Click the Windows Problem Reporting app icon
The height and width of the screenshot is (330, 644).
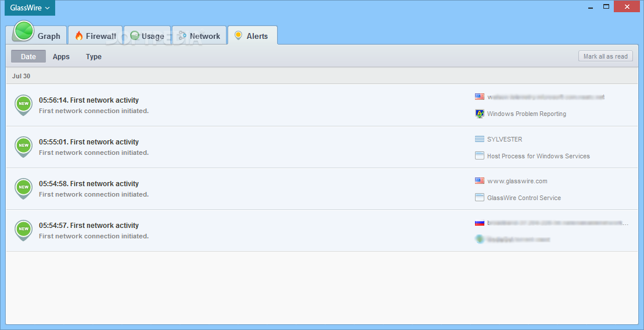coord(479,114)
